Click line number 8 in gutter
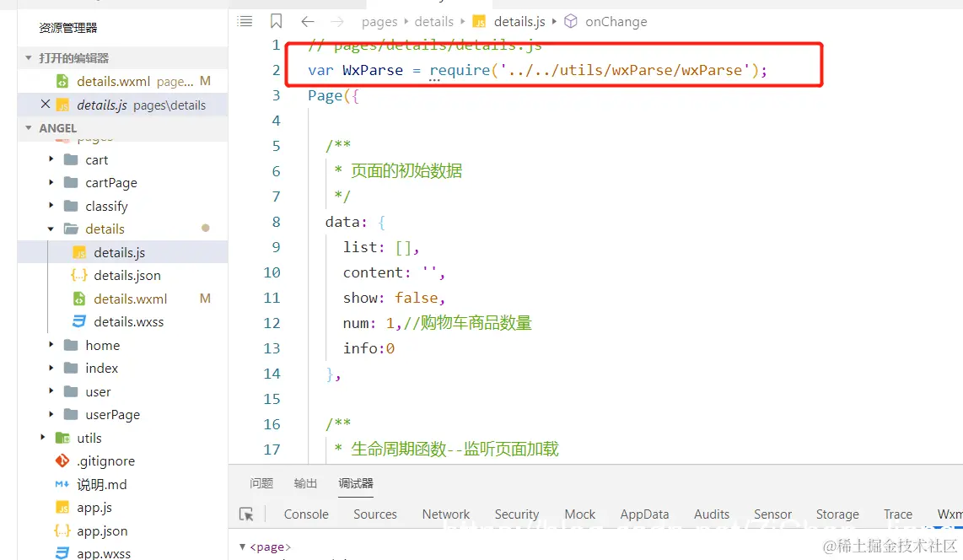Image resolution: width=963 pixels, height=560 pixels. 276,222
